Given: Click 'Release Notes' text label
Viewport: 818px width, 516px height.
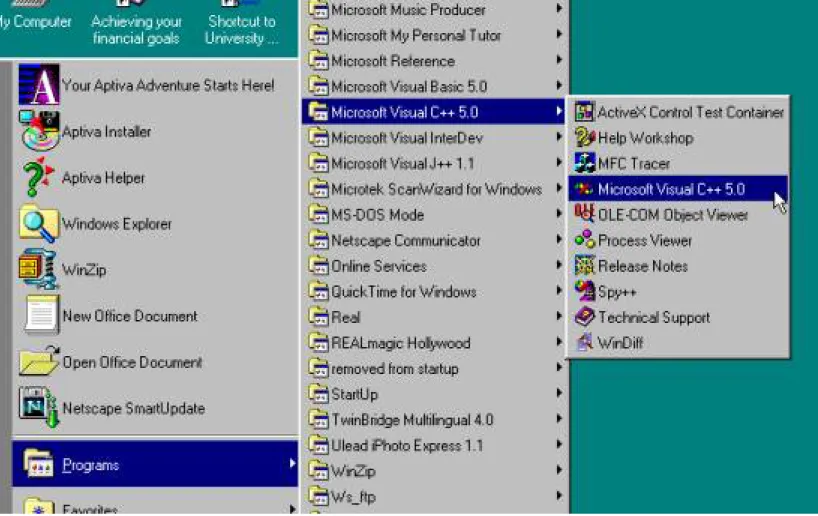Looking at the screenshot, I should coord(643,266).
